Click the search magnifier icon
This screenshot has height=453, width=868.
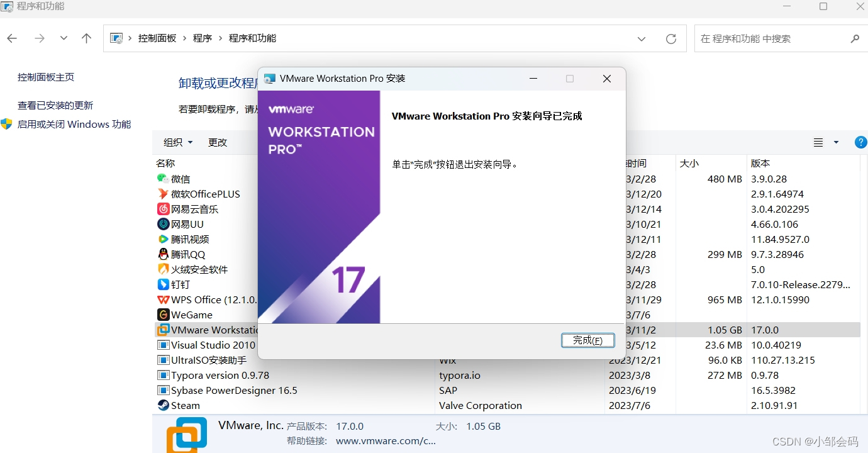(x=855, y=38)
